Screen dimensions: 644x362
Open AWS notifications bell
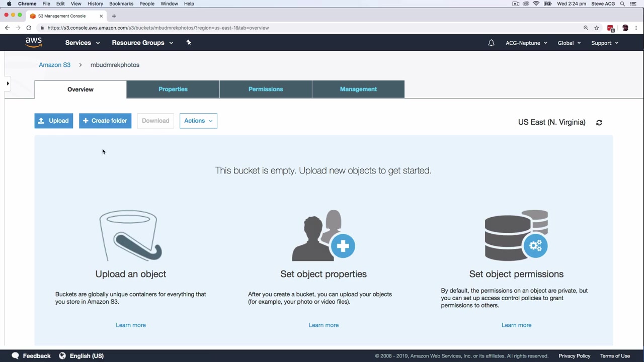[x=491, y=43]
